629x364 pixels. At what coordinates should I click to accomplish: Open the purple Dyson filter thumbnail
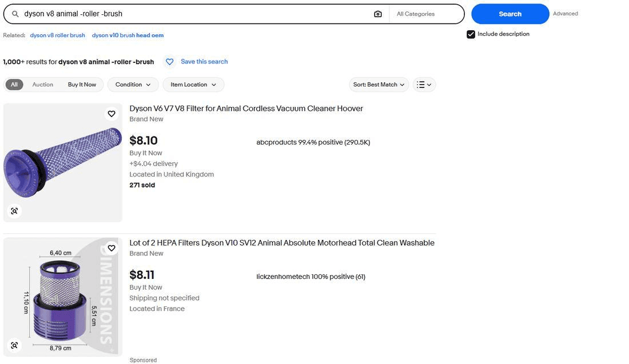coord(63,163)
